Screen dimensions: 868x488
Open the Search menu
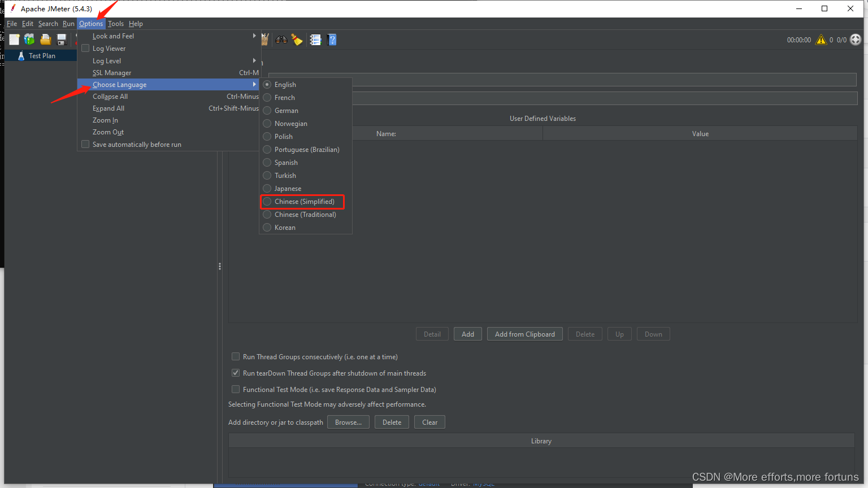48,24
